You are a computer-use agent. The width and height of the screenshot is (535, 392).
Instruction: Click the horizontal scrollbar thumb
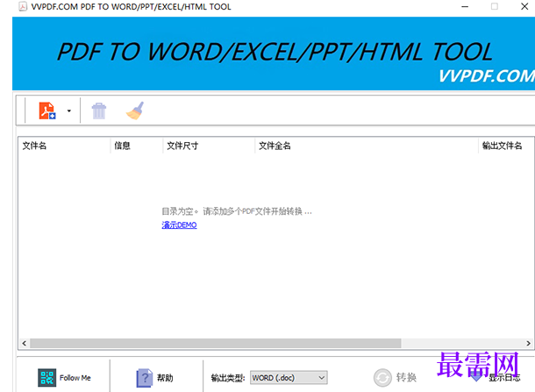(215, 343)
